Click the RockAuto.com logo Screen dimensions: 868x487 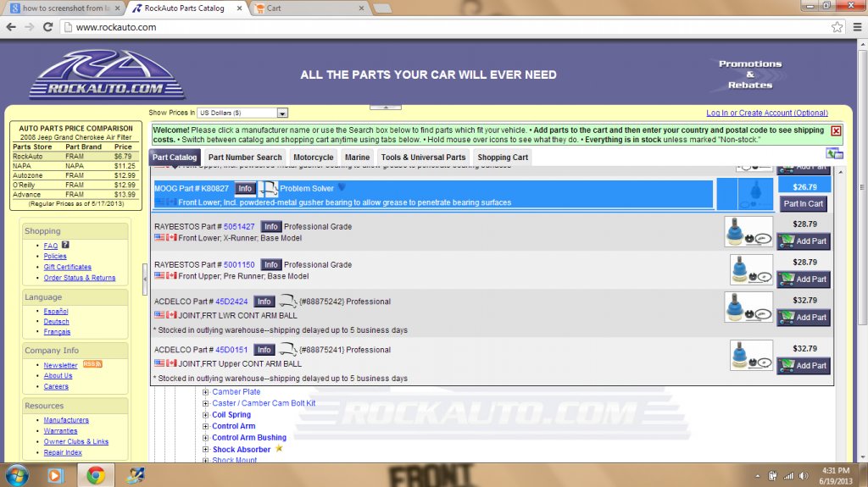pos(107,75)
